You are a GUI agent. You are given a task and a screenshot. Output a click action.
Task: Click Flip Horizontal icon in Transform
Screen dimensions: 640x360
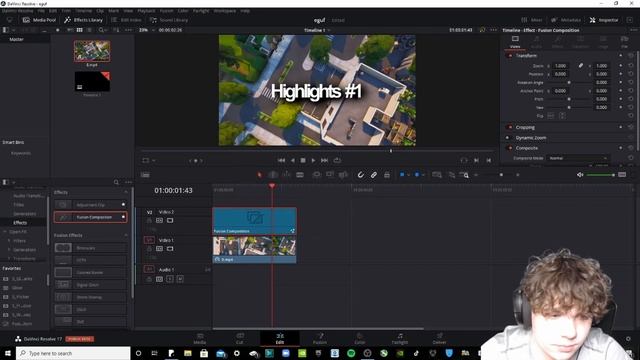(551, 116)
